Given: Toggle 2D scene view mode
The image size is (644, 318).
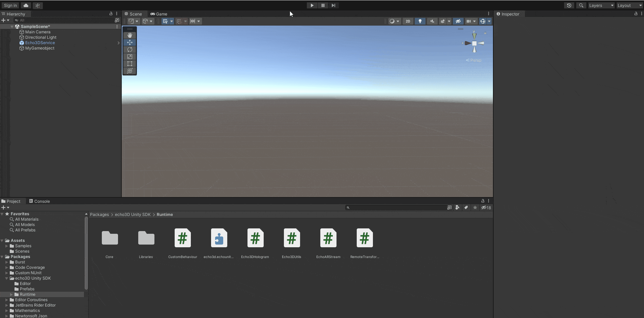Looking at the screenshot, I should pyautogui.click(x=408, y=21).
